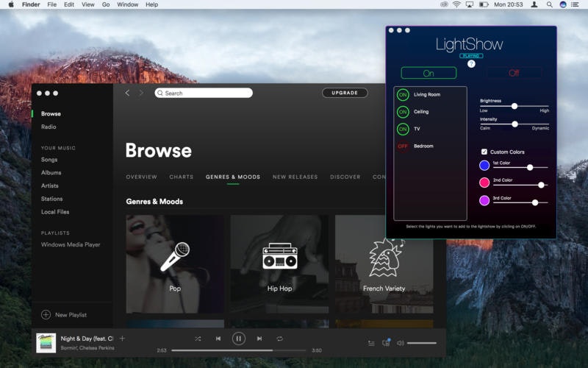Switch to the Discover tab
Screen dimensions: 588x368
coord(345,177)
